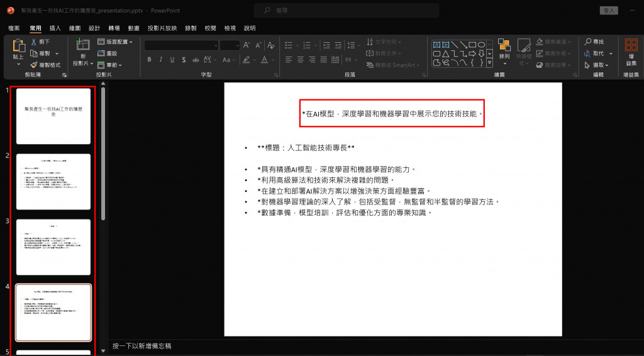
Task: Click the Sign in (登入) button
Action: coord(609,11)
